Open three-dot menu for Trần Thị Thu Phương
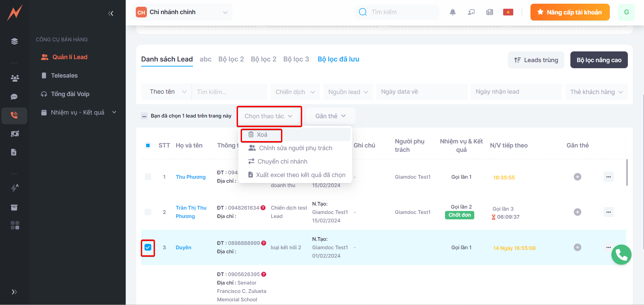This screenshot has height=305, width=644. [x=608, y=212]
